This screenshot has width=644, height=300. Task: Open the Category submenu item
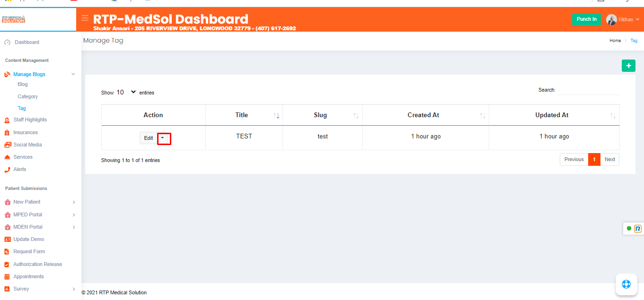tap(28, 96)
